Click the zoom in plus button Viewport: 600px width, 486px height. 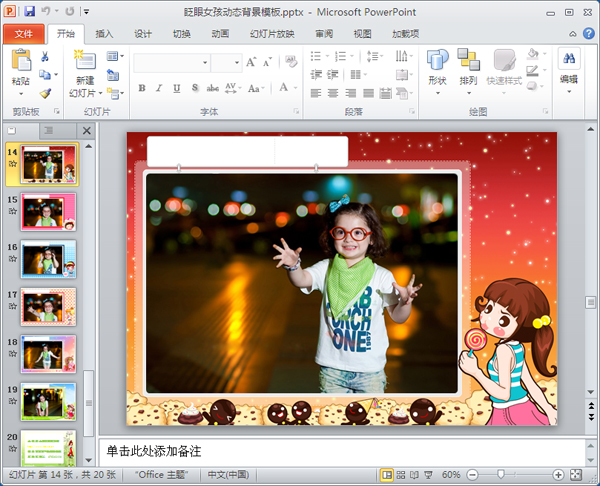coord(558,475)
